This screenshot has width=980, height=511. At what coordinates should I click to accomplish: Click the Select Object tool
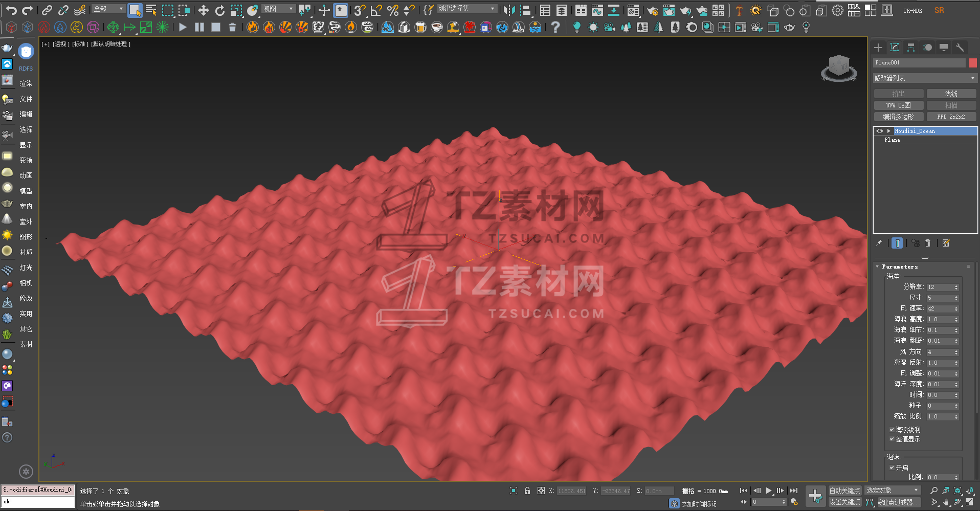point(135,10)
